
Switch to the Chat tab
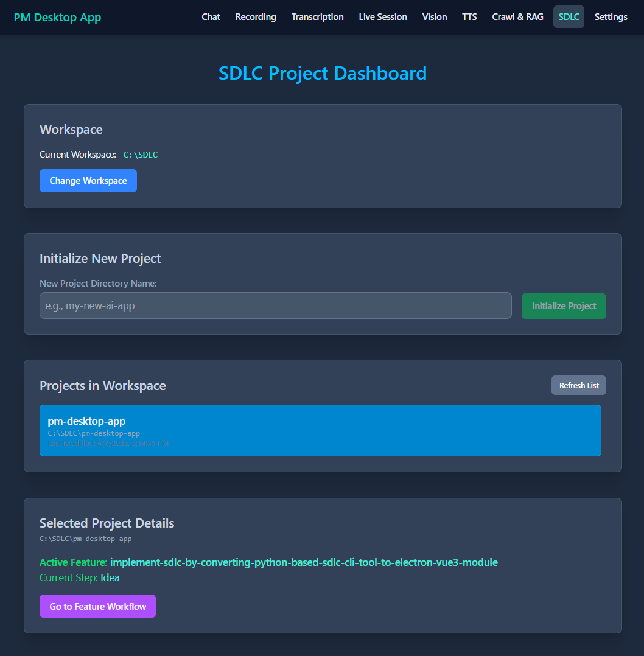tap(211, 17)
